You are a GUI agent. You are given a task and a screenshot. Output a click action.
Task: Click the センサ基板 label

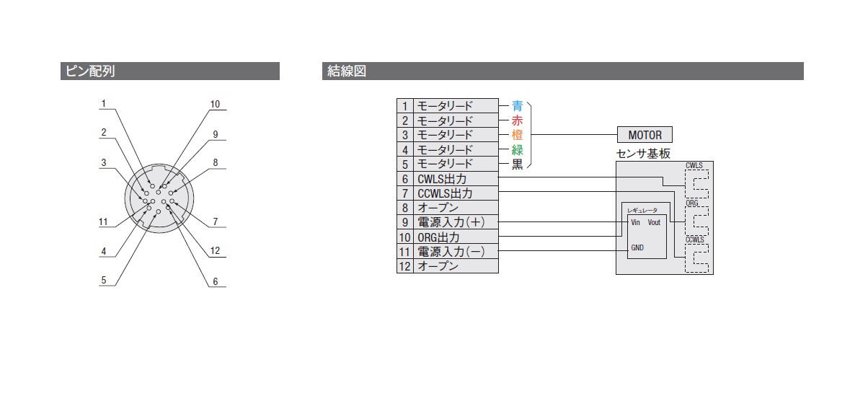(643, 154)
